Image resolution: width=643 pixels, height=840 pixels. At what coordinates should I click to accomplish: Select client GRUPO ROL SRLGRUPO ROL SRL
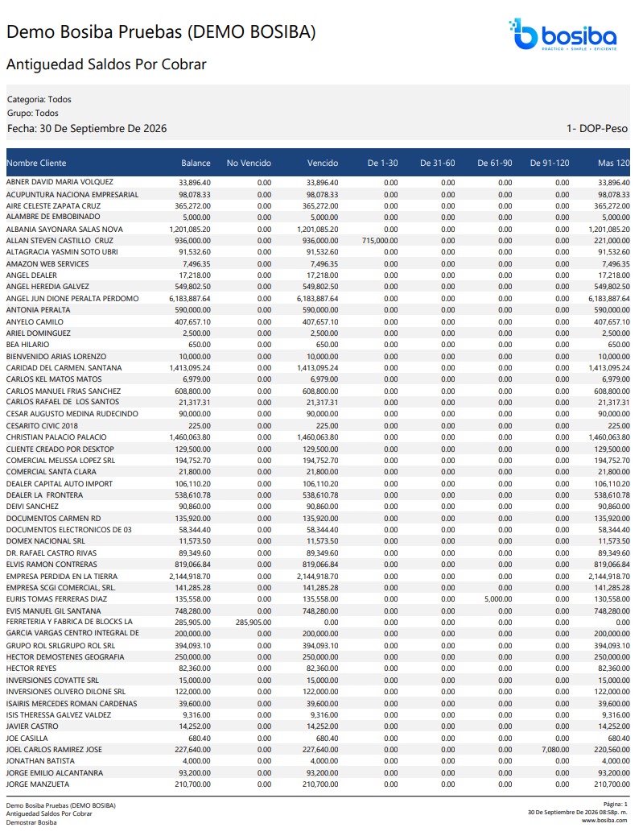pyautogui.click(x=60, y=646)
